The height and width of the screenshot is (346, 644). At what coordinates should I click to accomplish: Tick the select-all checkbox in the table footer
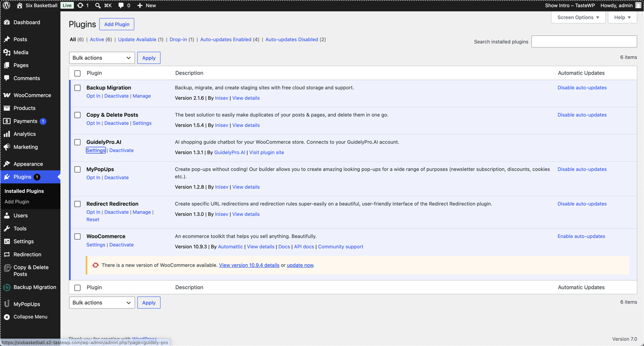(x=77, y=288)
